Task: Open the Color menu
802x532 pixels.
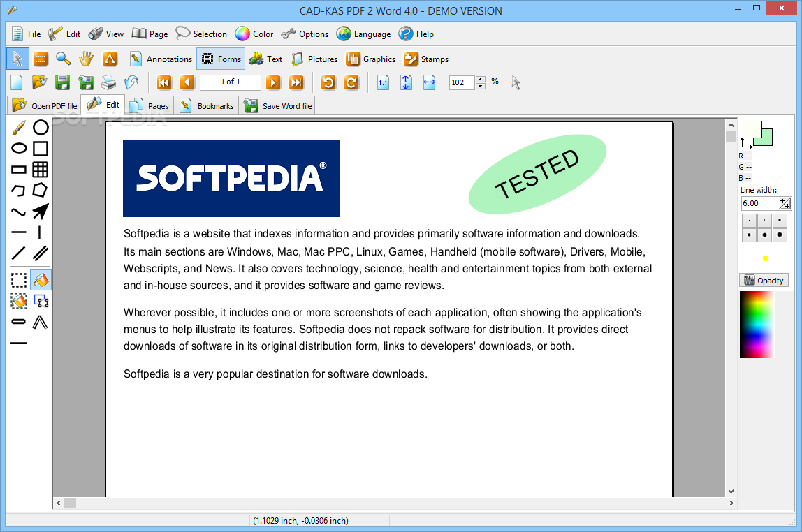Action: [x=254, y=34]
